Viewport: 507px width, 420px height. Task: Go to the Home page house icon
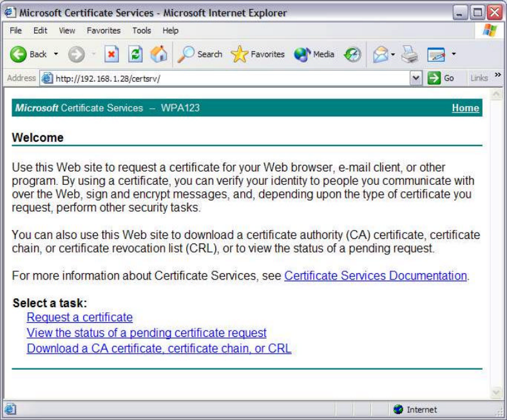158,54
